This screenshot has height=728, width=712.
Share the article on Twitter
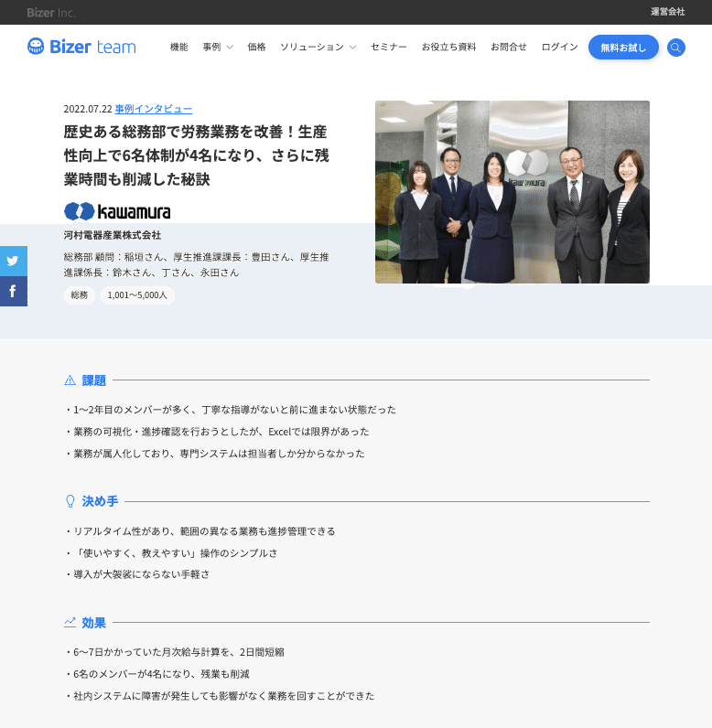point(14,261)
